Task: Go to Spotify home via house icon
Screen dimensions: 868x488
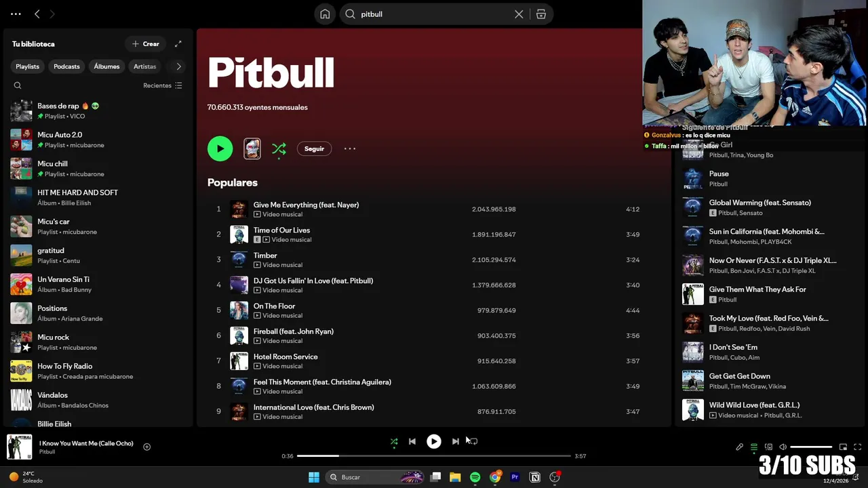Action: 325,14
